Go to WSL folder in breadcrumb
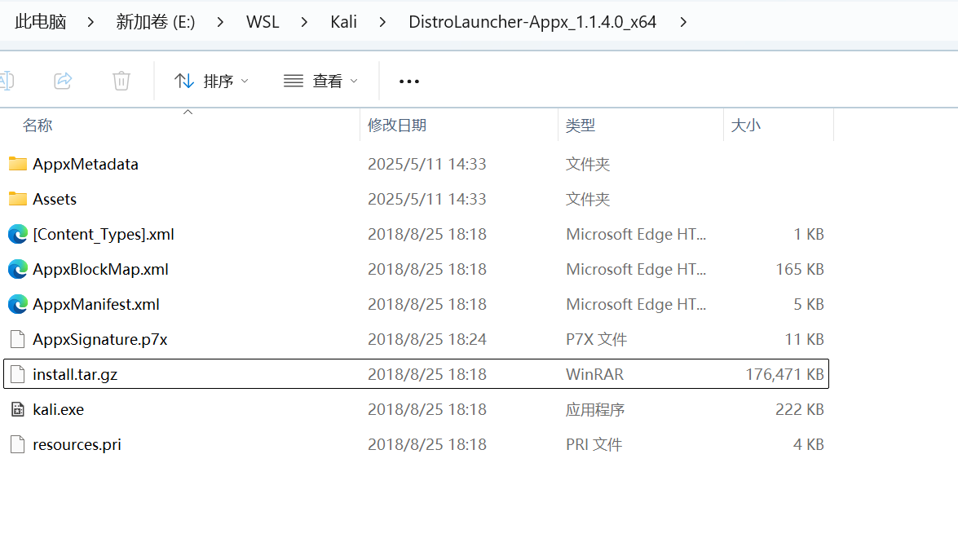This screenshot has height=560, width=958. (263, 22)
